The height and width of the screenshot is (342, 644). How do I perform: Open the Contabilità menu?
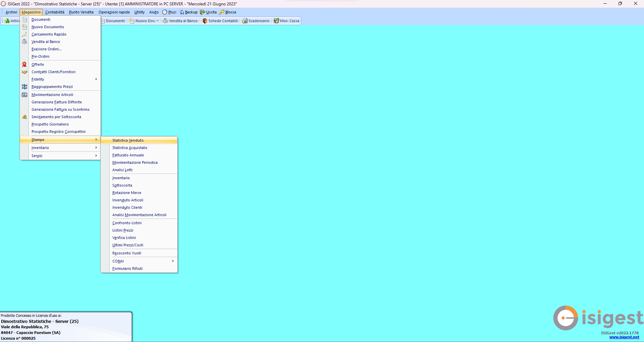coord(55,12)
